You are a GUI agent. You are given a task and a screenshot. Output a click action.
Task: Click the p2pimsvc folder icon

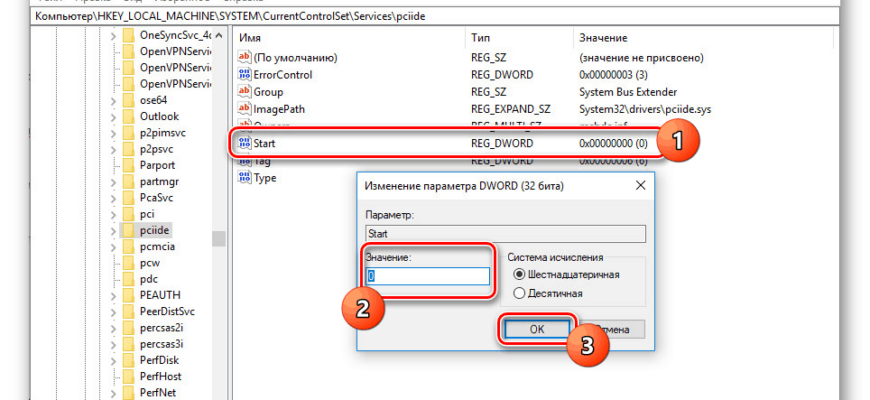tap(129, 133)
